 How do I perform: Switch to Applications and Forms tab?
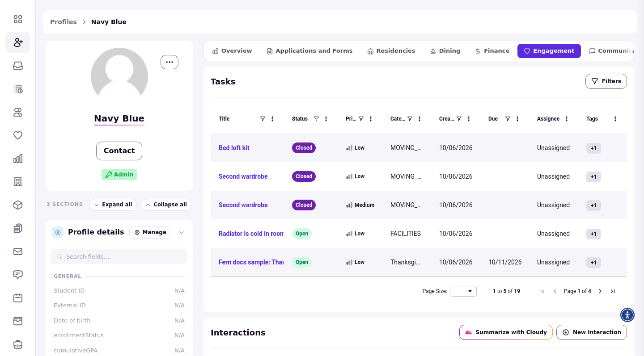pos(309,51)
